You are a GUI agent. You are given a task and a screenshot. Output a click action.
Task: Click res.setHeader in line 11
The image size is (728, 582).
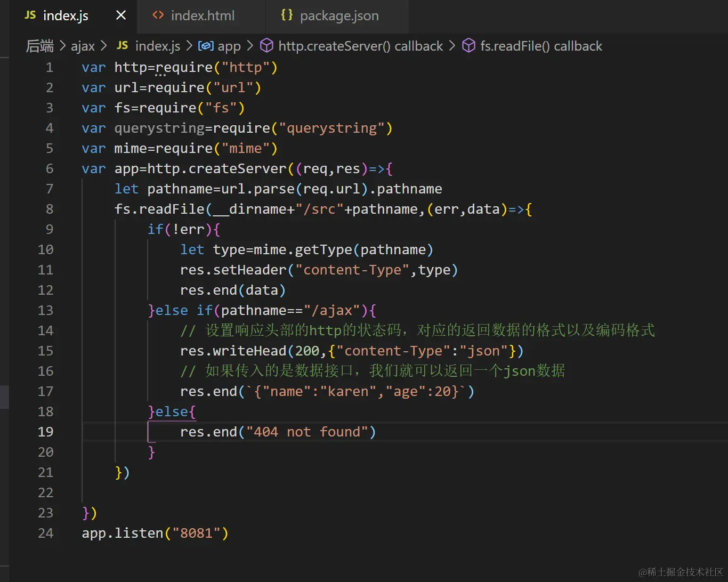(x=233, y=270)
